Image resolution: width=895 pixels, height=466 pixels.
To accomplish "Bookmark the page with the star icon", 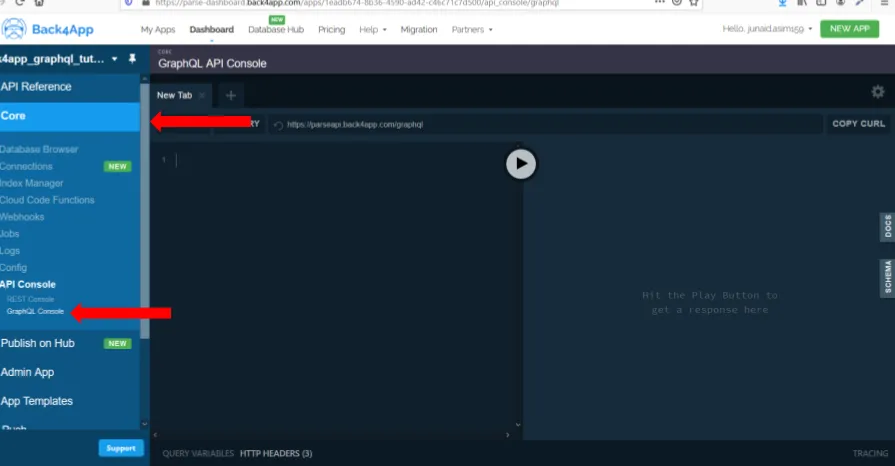I will pos(694,3).
